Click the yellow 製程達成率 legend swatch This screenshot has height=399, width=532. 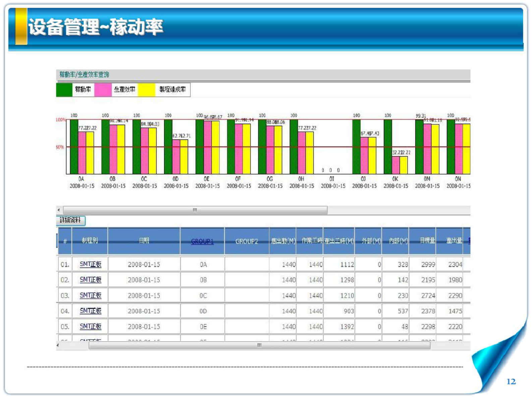click(146, 90)
